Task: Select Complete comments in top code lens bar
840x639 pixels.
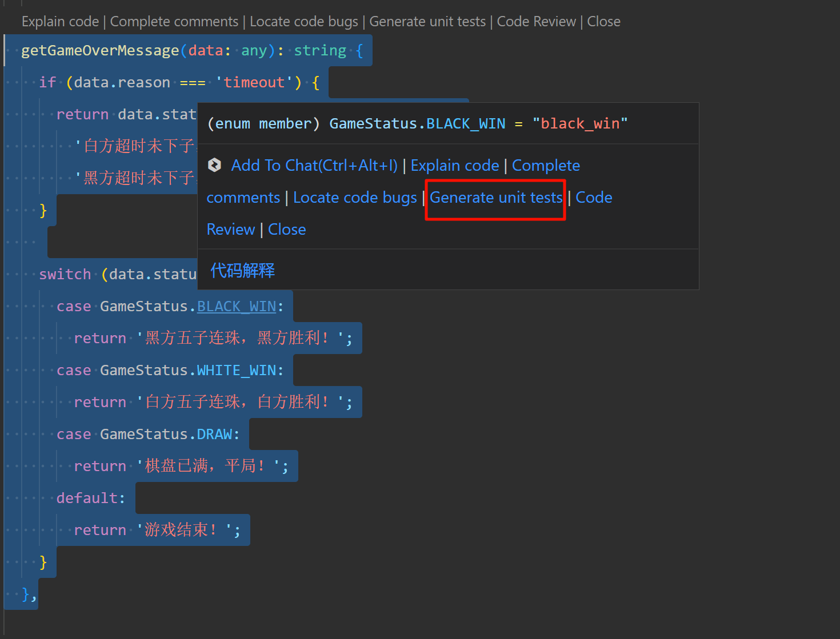Action: tap(174, 22)
